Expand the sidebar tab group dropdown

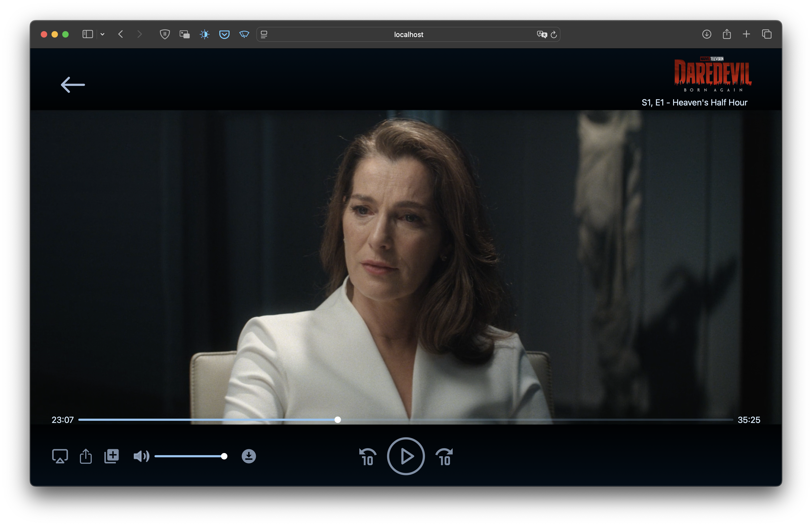(x=102, y=34)
